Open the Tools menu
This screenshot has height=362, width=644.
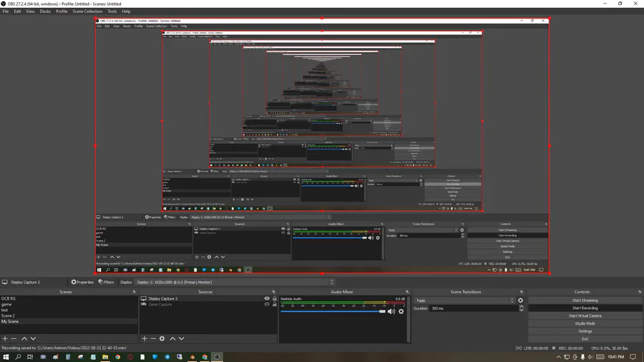[112, 11]
